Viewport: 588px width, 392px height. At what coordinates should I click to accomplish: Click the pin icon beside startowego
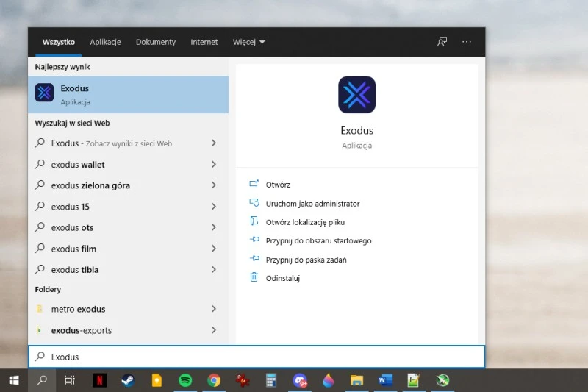click(x=254, y=239)
